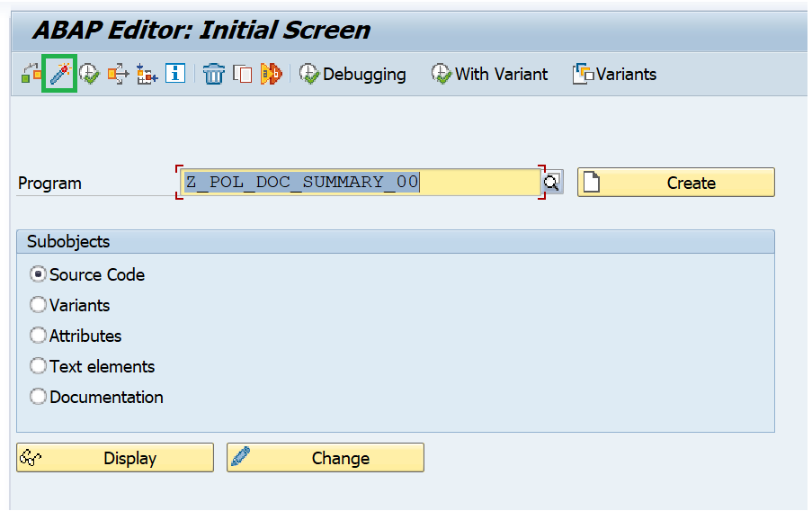Click the Where-used list arrows icon
812x520 pixels.
(x=118, y=74)
